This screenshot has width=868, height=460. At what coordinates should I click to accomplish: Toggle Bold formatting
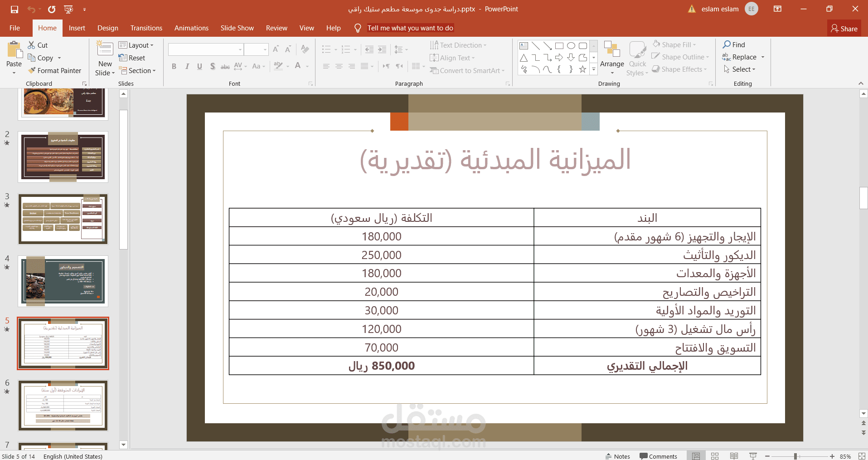click(x=174, y=66)
